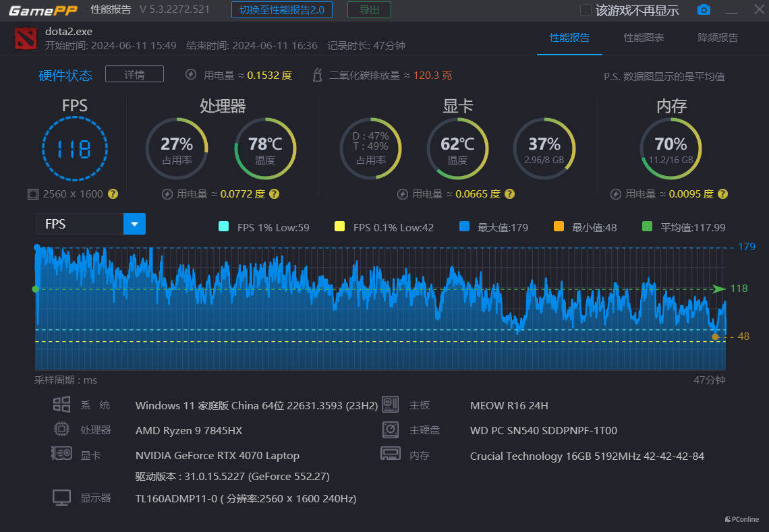
Task: Open help icon next to memory power 0.0095
Action: pyautogui.click(x=722, y=194)
